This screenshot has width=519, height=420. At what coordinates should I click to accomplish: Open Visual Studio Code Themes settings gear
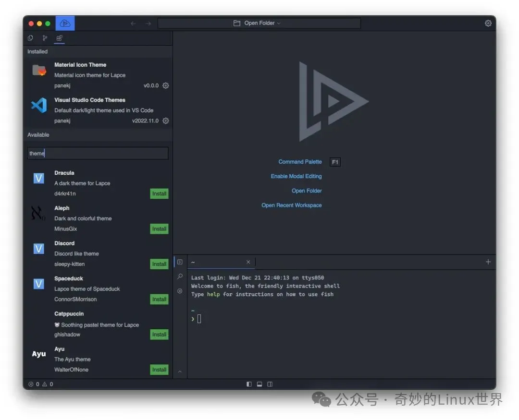click(x=166, y=120)
